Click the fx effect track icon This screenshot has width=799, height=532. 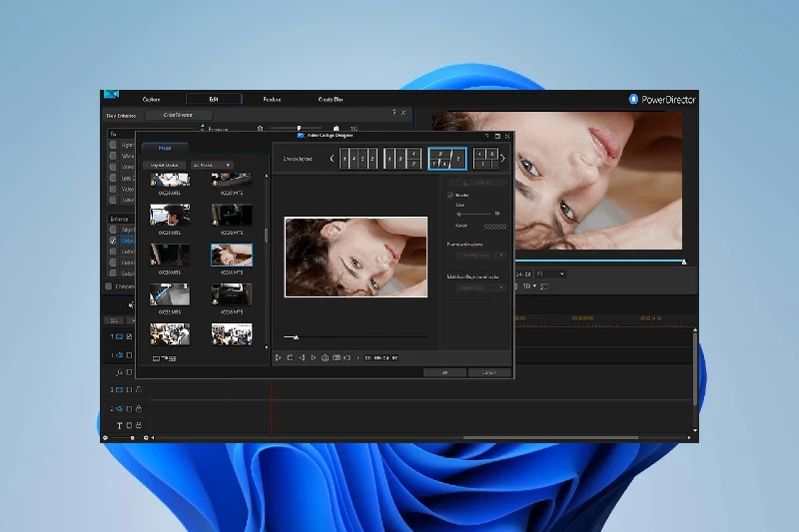tap(119, 372)
